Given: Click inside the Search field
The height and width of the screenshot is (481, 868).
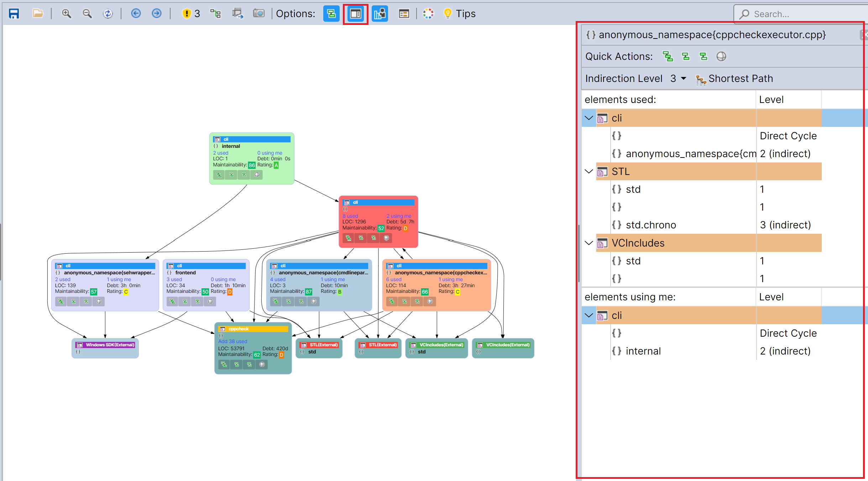Looking at the screenshot, I should 801,14.
